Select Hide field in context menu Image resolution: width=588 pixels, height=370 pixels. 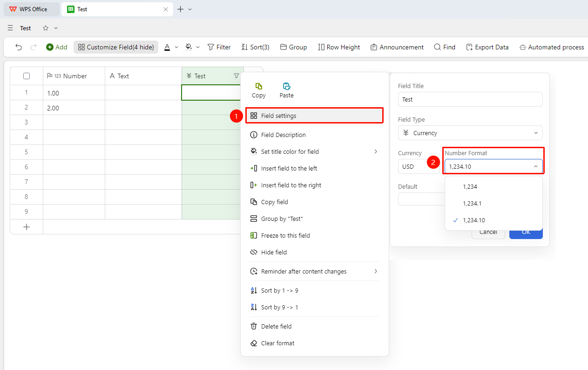tap(314, 252)
